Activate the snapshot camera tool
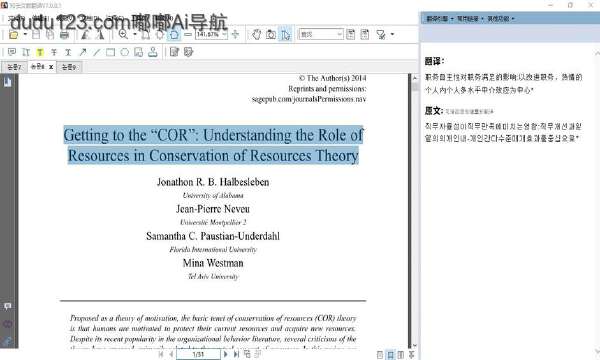600x360 pixels. 271,34
